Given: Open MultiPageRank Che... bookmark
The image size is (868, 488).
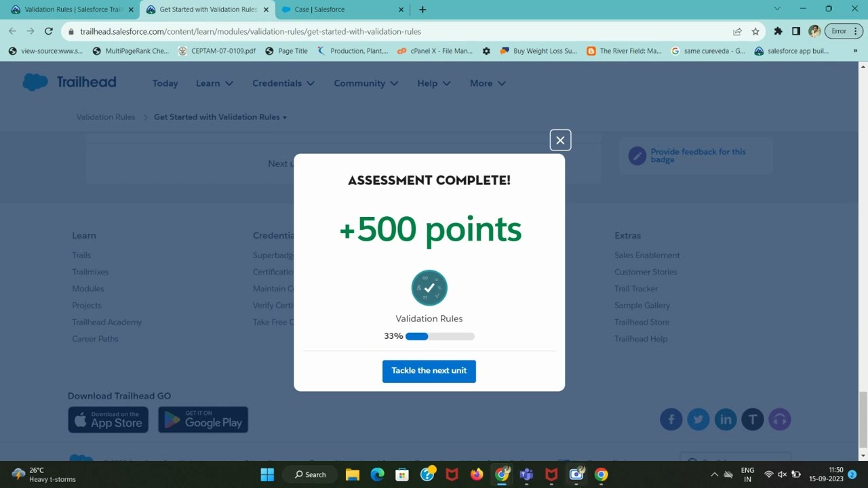Looking at the screenshot, I should [131, 51].
